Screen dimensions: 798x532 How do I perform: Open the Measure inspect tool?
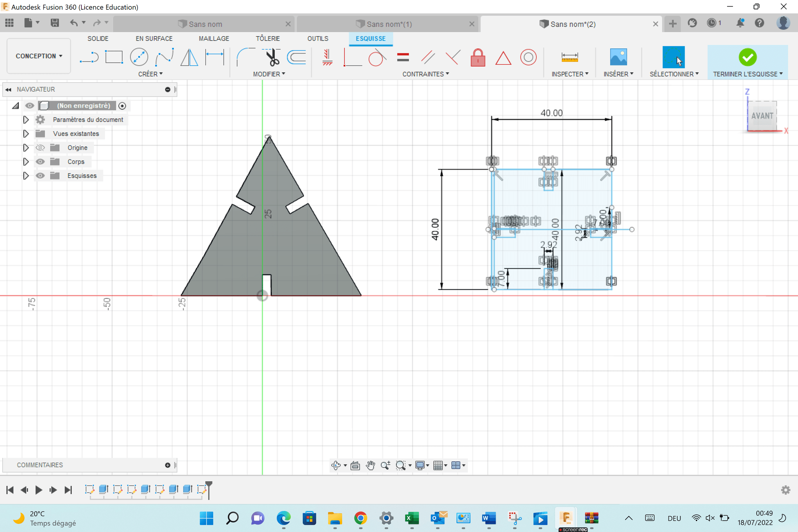click(569, 57)
